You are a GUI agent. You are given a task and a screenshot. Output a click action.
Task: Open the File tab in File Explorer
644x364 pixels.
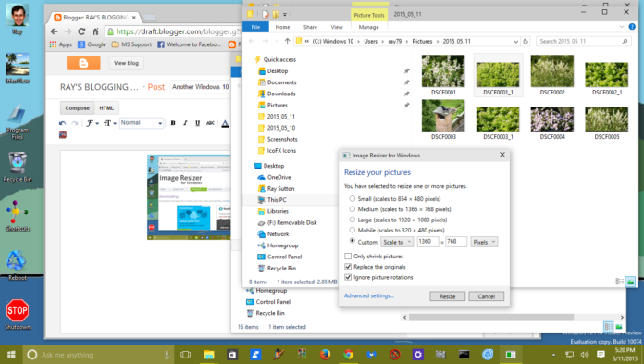point(255,27)
